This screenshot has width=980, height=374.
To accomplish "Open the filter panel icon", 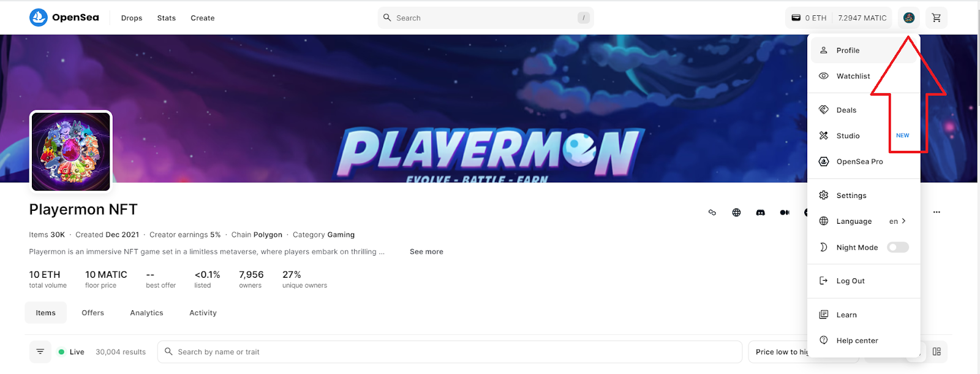I will (x=40, y=352).
